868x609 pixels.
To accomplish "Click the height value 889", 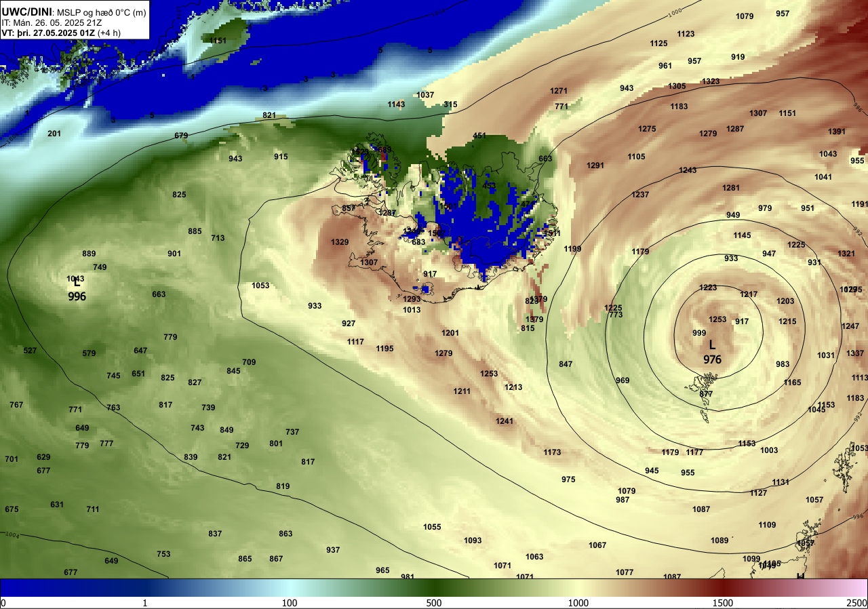I will click(x=89, y=254).
